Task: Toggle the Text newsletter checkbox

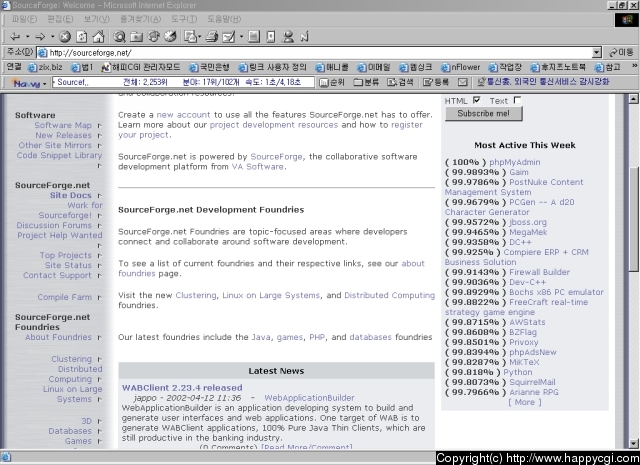Action: 518,100
